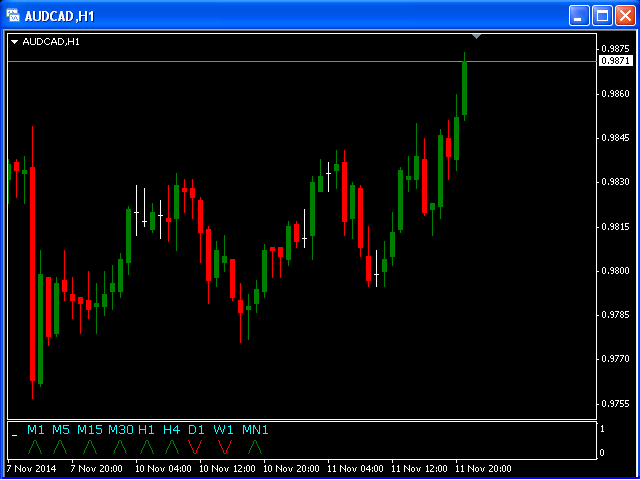Click the chart shift triangle marker at top
This screenshot has height=480, width=640.
click(x=477, y=36)
